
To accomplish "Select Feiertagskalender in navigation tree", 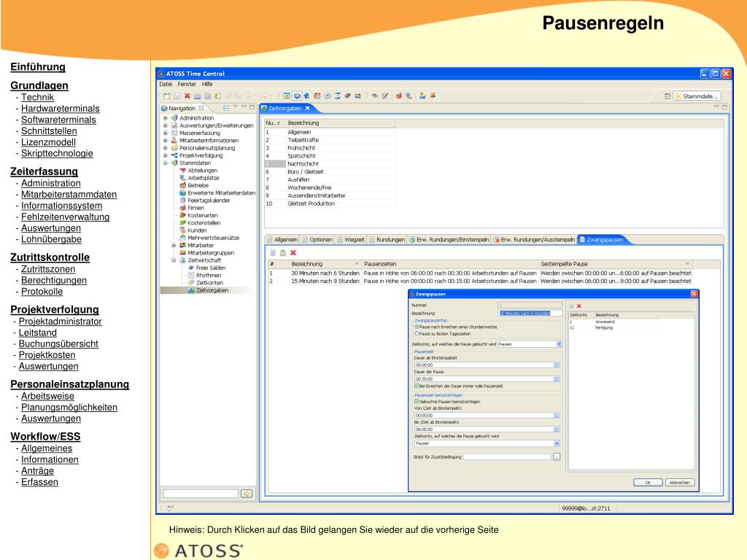I will tap(209, 201).
